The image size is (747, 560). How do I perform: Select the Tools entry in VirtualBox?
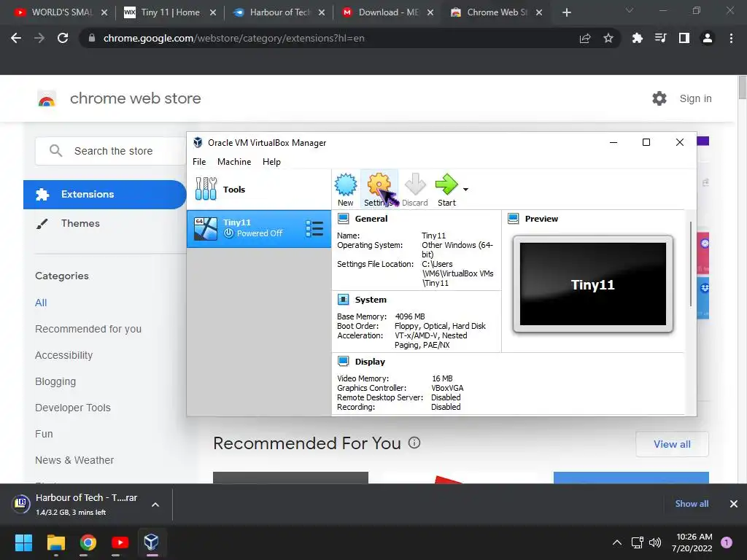coord(259,189)
